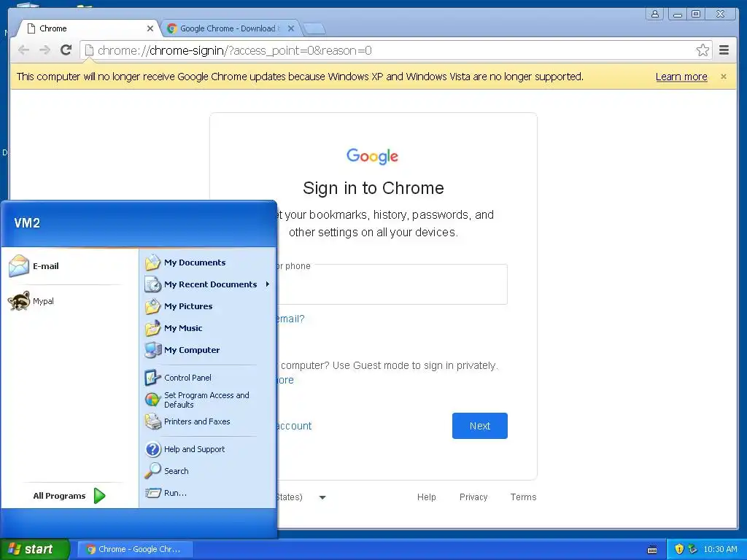Click the Chrome back arrow button

coord(23,50)
